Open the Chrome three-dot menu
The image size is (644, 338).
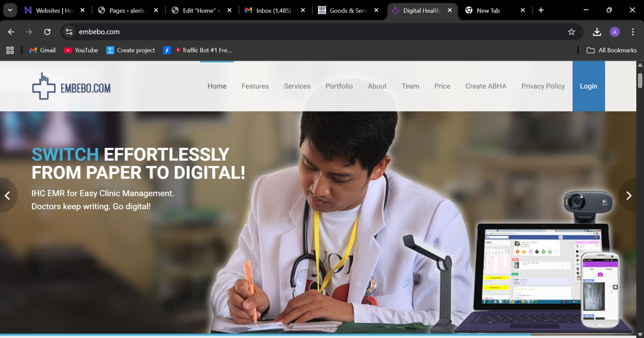632,32
